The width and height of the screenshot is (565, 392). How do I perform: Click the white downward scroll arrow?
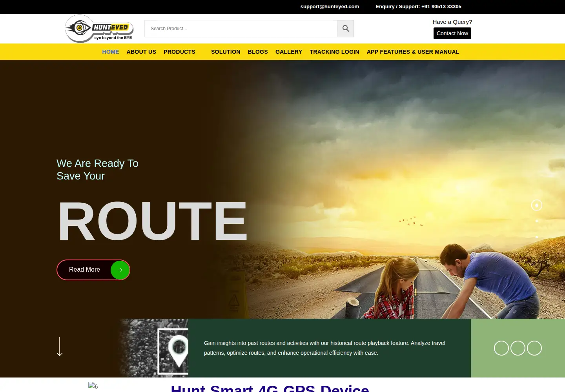(60, 347)
